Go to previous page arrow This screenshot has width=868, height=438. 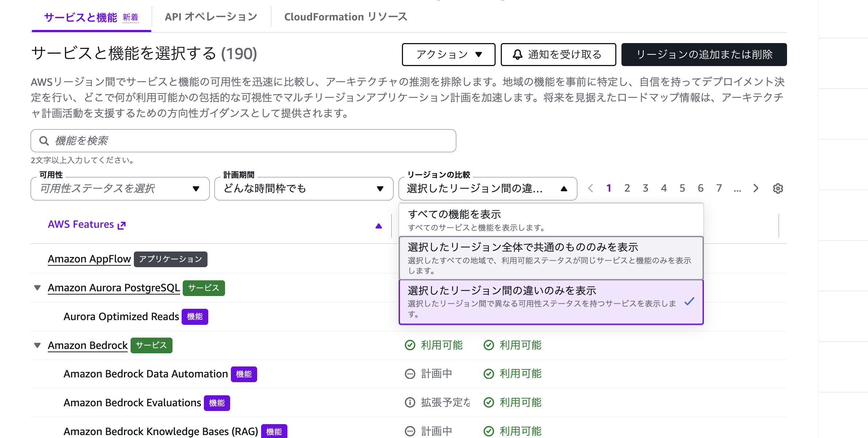pos(591,188)
